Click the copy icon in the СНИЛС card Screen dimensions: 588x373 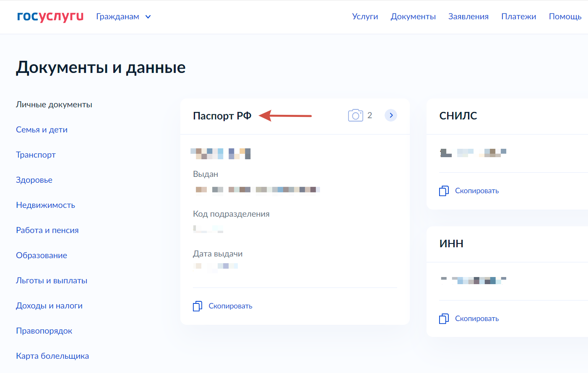444,191
